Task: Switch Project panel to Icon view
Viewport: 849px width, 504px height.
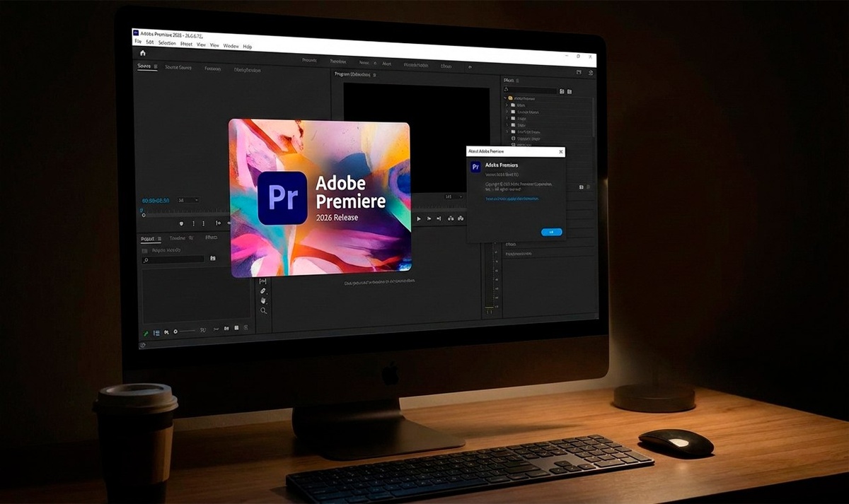Action: point(166,332)
